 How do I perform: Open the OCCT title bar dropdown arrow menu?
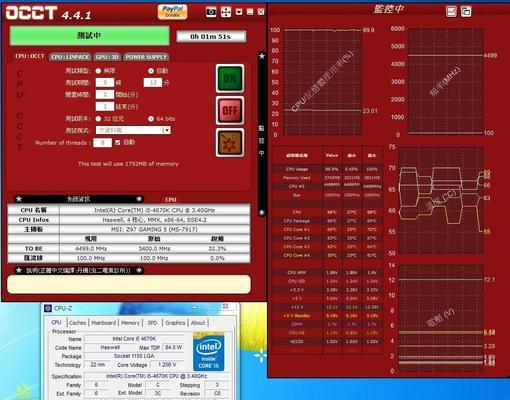tap(239, 12)
